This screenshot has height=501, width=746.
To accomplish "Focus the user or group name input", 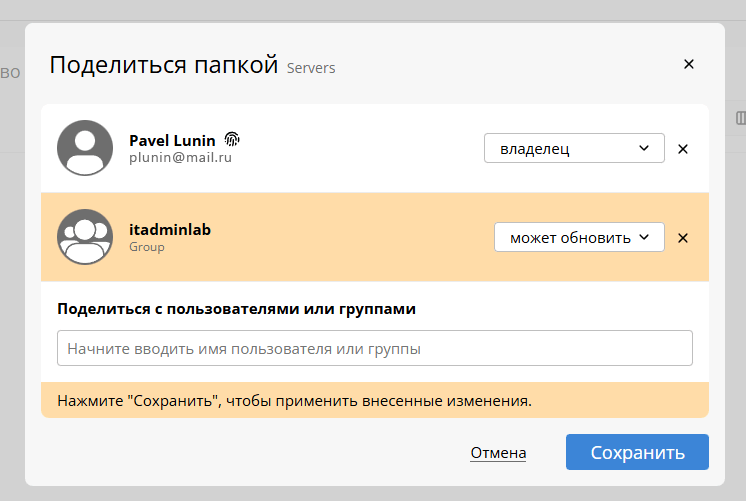I will pyautogui.click(x=375, y=348).
